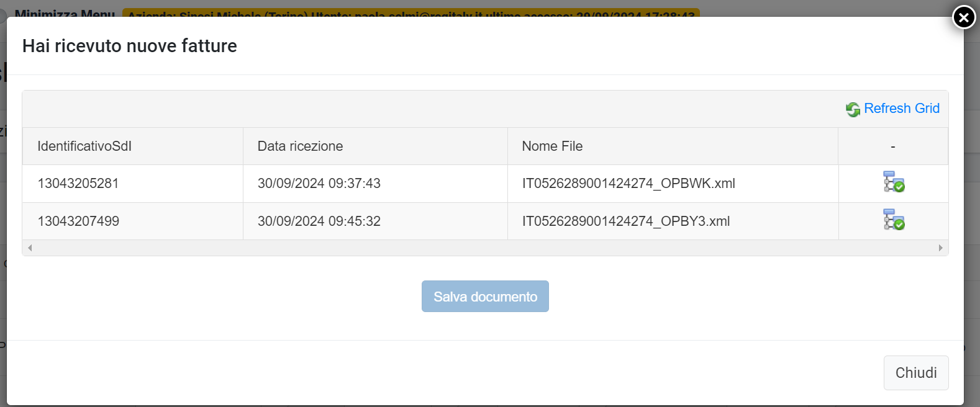Open document icon for invoice 13043207499
Screen dimensions: 980x407
tap(893, 220)
